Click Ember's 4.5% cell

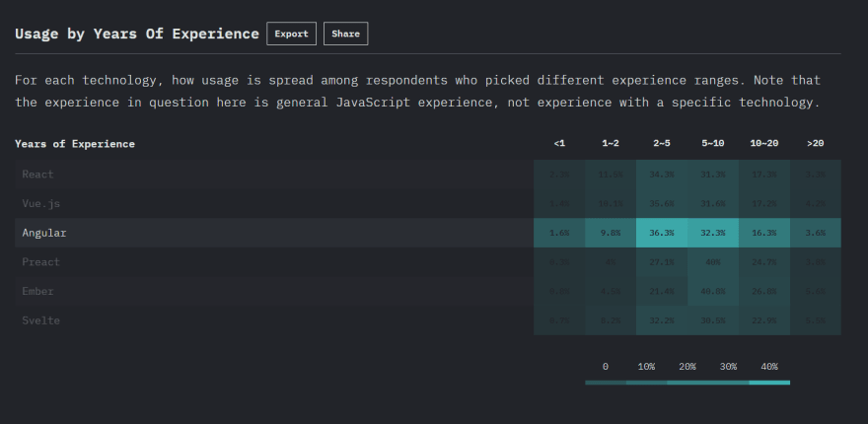pos(610,291)
